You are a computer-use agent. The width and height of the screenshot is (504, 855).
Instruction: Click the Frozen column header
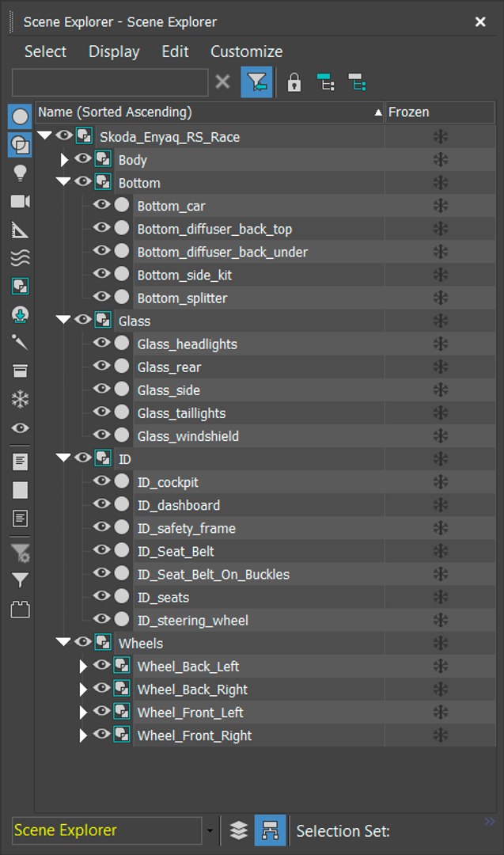point(440,112)
